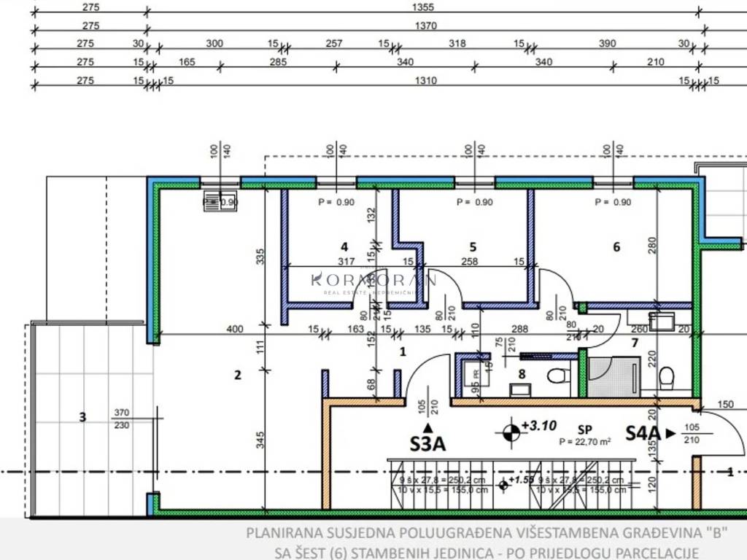The width and height of the screenshot is (747, 560).
Task: Click the black arrow beside S4A
Action: [x=671, y=433]
